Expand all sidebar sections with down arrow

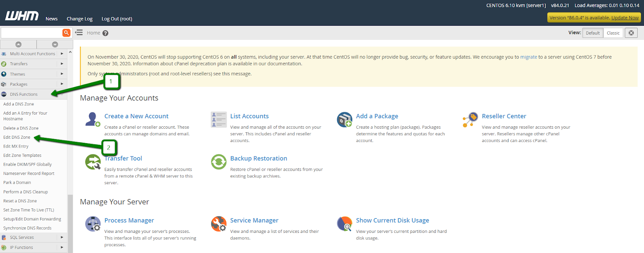[x=55, y=44]
